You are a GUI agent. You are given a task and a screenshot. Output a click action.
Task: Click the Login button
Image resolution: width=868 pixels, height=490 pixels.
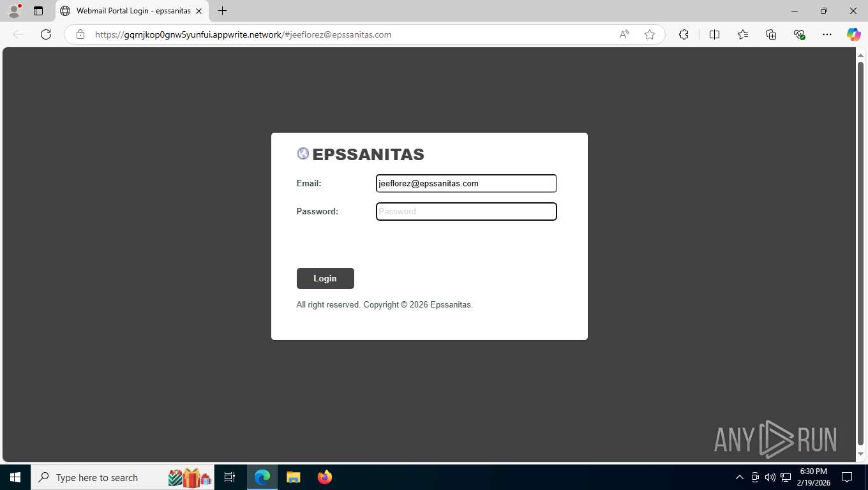pos(325,278)
